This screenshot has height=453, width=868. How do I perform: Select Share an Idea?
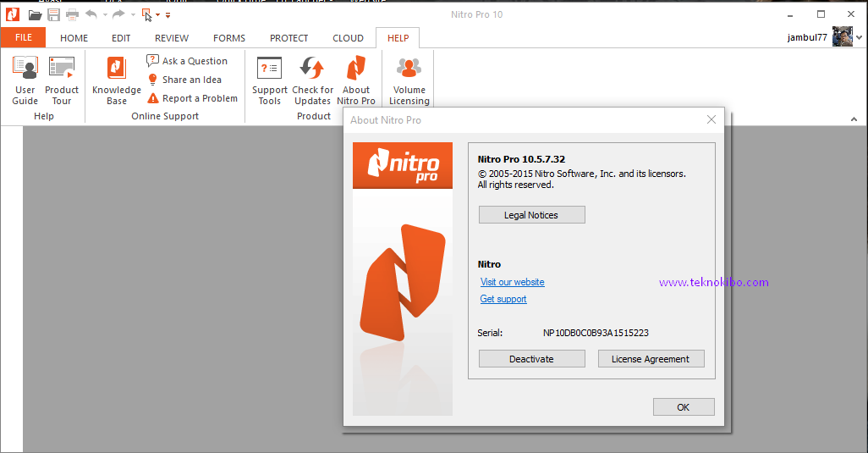(184, 80)
